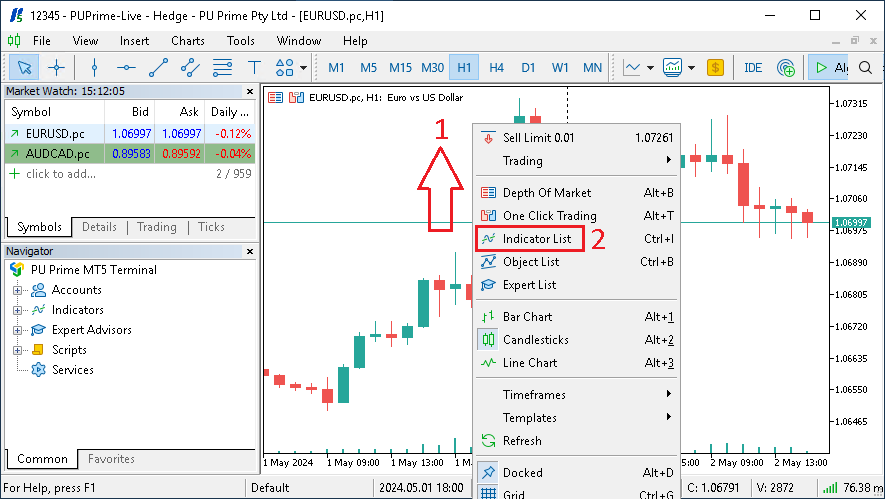The height and width of the screenshot is (499, 885).
Task: Open the IDE MetaEditor button
Action: coord(753,68)
